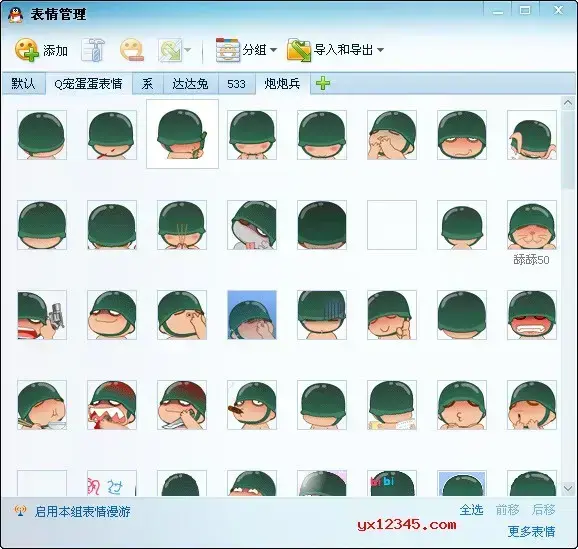Image resolution: width=578 pixels, height=549 pixels.
Task: Select the blank empty emoticon in second row
Action: (x=392, y=225)
